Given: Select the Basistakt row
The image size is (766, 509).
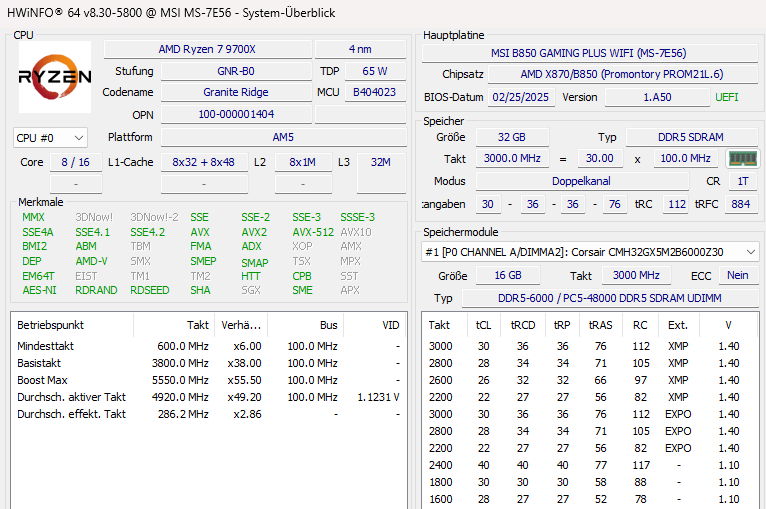Looking at the screenshot, I should (209, 363).
